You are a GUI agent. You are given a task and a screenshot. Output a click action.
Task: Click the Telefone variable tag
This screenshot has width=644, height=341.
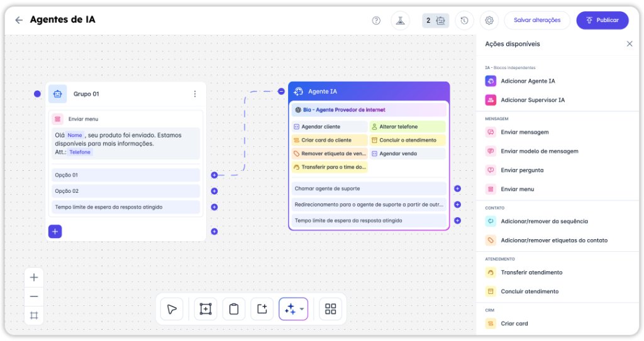tap(80, 152)
